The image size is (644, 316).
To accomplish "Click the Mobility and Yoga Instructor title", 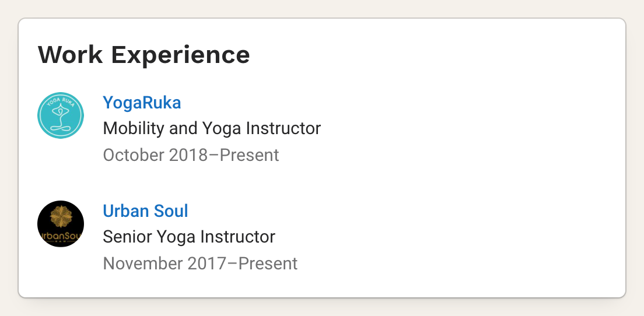I will tap(212, 128).
